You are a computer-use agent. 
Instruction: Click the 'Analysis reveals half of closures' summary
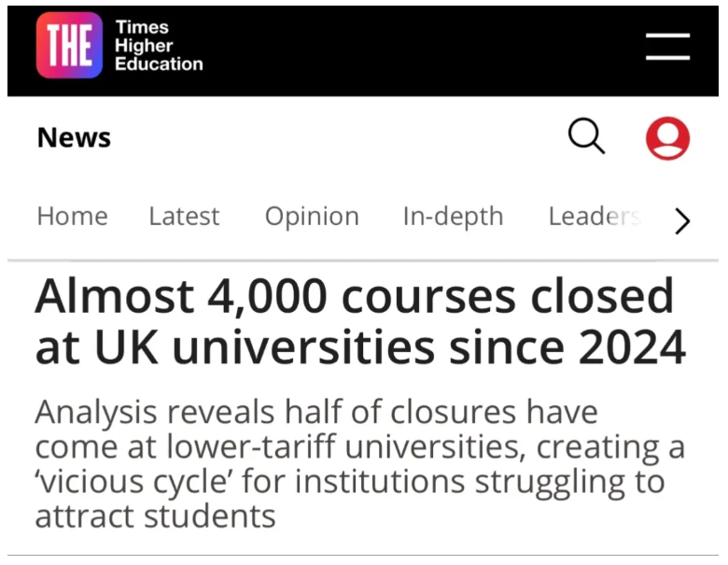(315, 413)
